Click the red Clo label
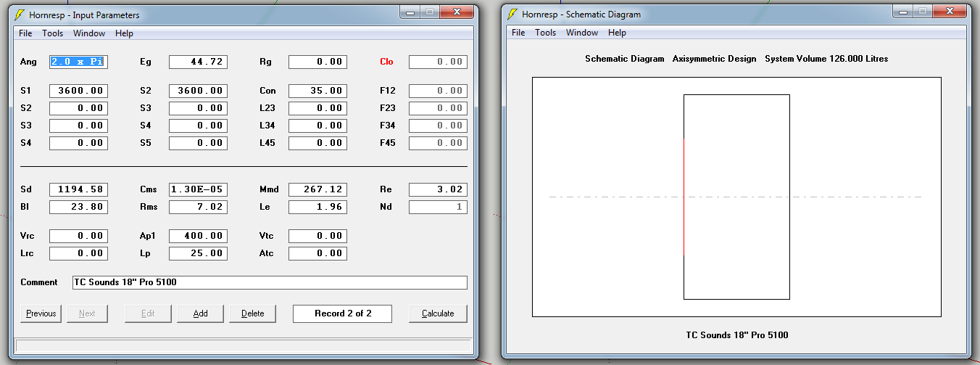This screenshot has height=365, width=980. (386, 62)
